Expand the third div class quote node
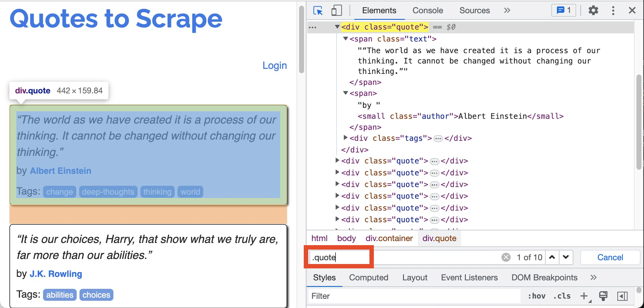This screenshot has width=644, height=308. [x=337, y=172]
